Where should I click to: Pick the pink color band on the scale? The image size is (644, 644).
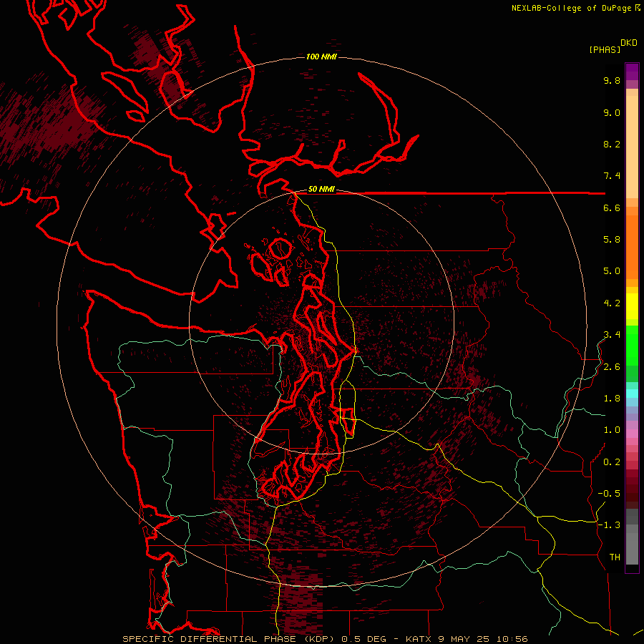tap(632, 434)
